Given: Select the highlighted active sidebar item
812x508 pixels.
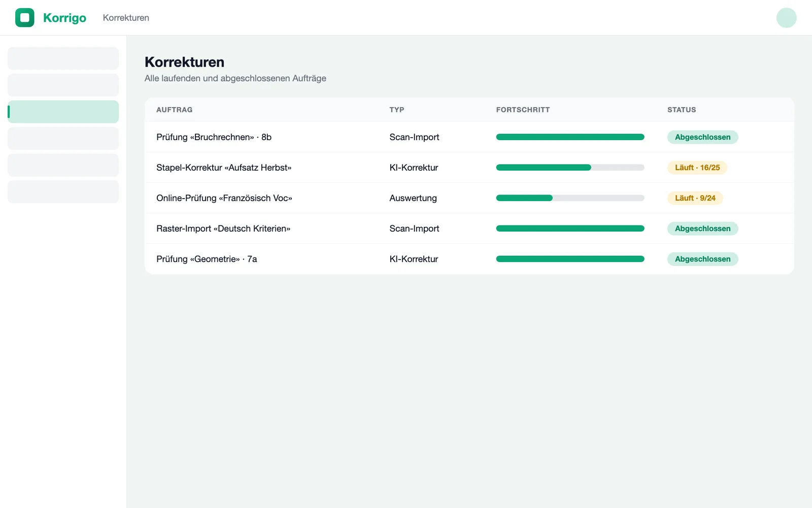Looking at the screenshot, I should [63, 112].
